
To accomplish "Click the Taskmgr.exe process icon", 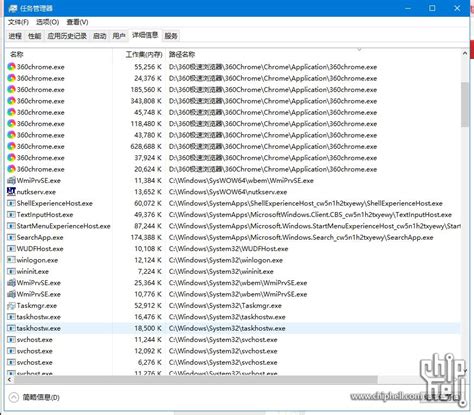I will (x=12, y=305).
